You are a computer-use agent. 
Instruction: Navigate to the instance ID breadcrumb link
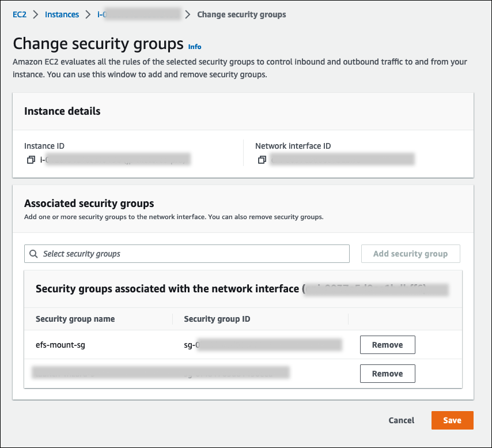(138, 14)
